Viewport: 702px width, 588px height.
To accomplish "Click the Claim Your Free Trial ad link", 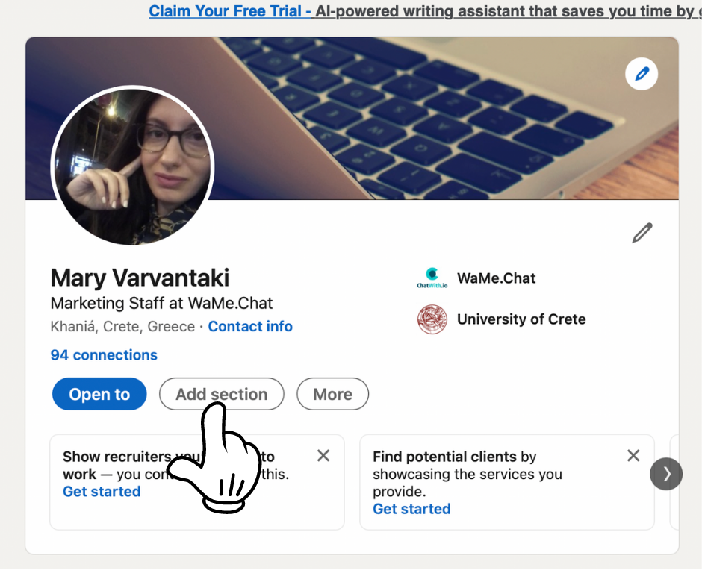I will [x=230, y=11].
